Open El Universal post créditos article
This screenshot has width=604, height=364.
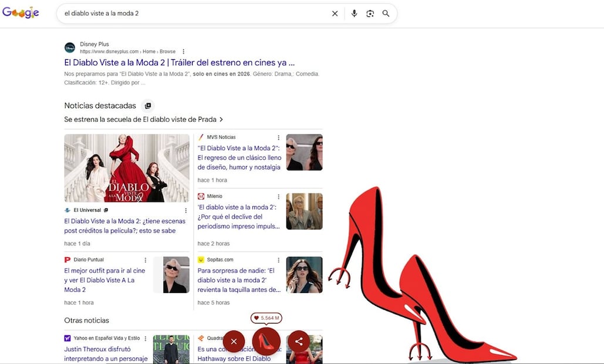pyautogui.click(x=125, y=225)
